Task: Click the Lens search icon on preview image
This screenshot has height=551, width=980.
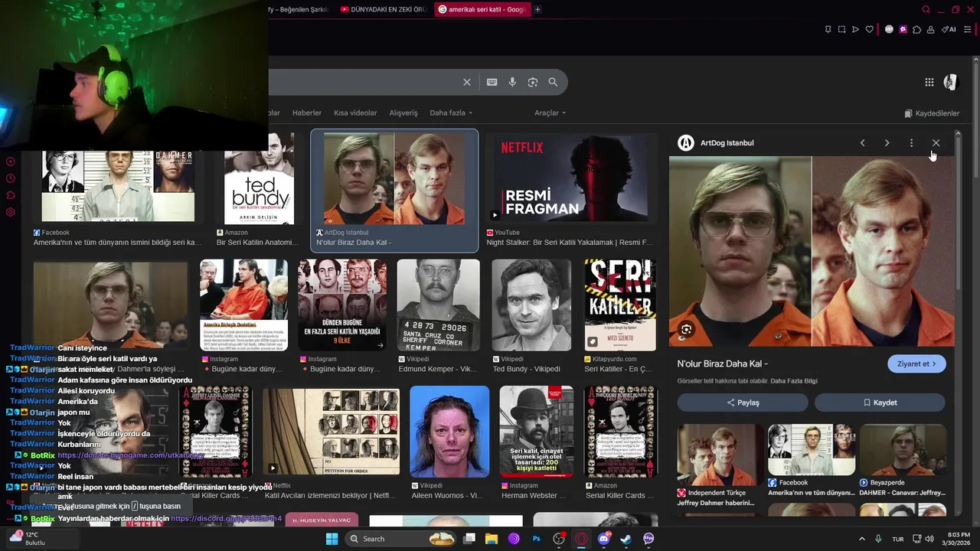Action: point(686,330)
